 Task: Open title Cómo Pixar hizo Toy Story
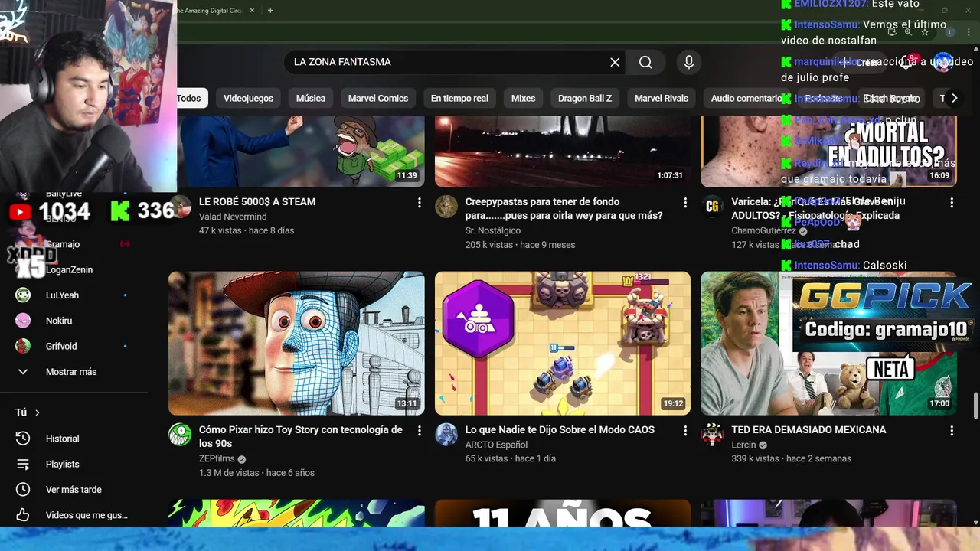(301, 437)
